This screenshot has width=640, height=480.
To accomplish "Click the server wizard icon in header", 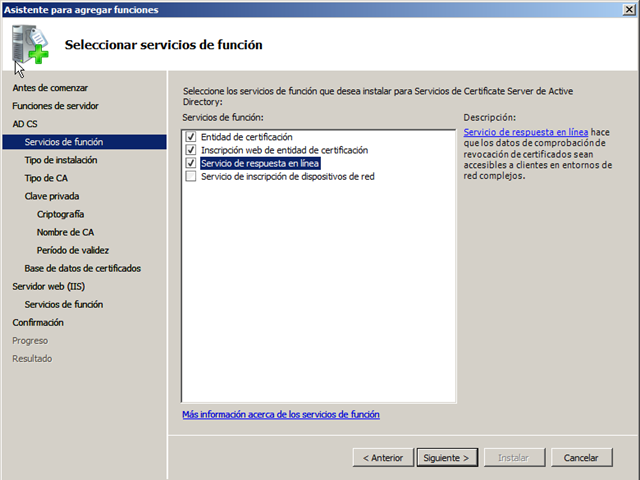I will coord(30,45).
